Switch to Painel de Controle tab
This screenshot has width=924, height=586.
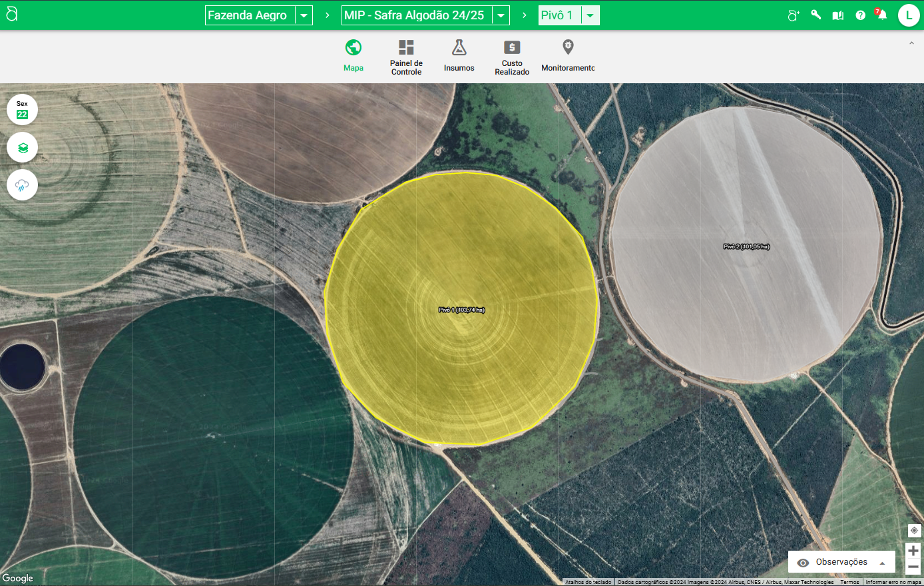[406, 57]
